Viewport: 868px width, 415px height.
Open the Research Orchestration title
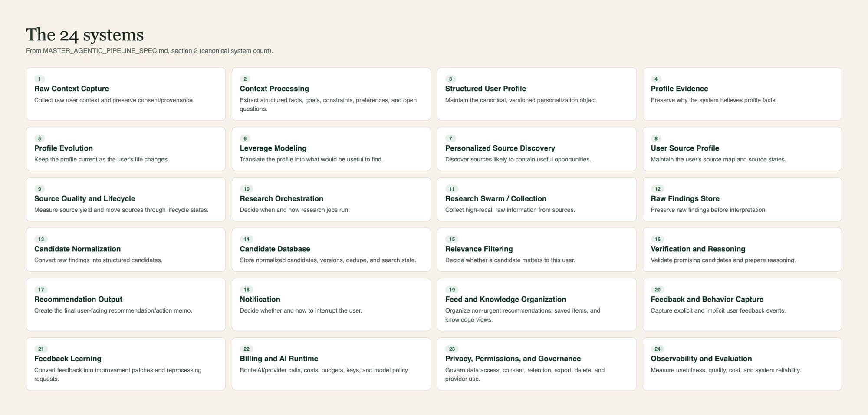pos(282,198)
